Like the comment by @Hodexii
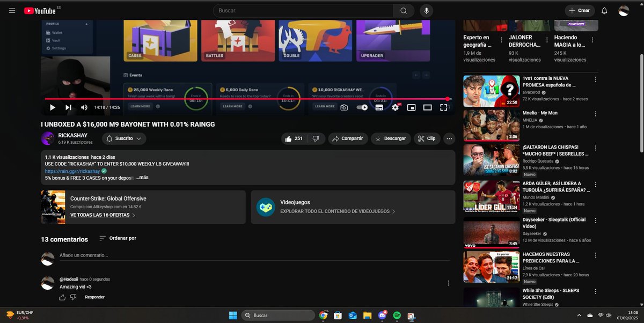Image resolution: width=644 pixels, height=323 pixels. pos(62,297)
